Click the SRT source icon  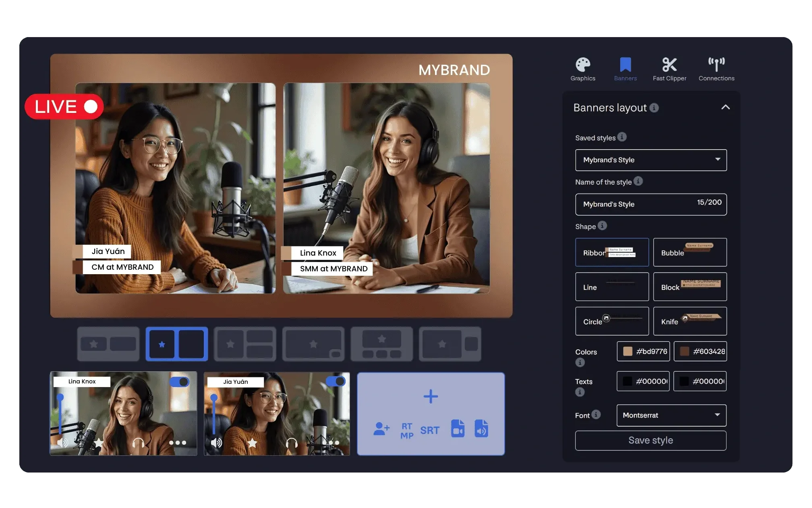click(x=430, y=430)
